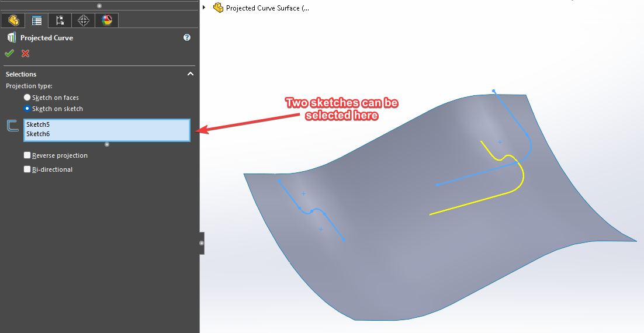Open the DisplayManager color ball tab
644x333 pixels.
[106, 20]
